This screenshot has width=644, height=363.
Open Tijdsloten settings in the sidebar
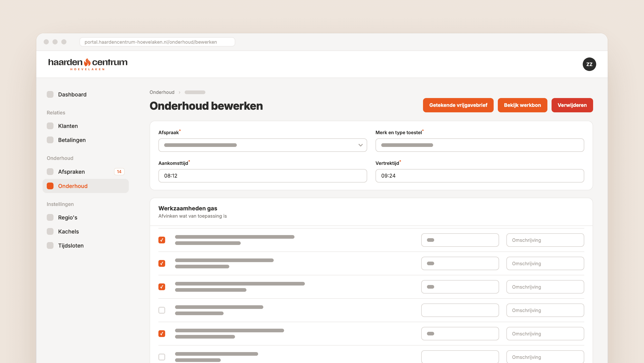86,245
